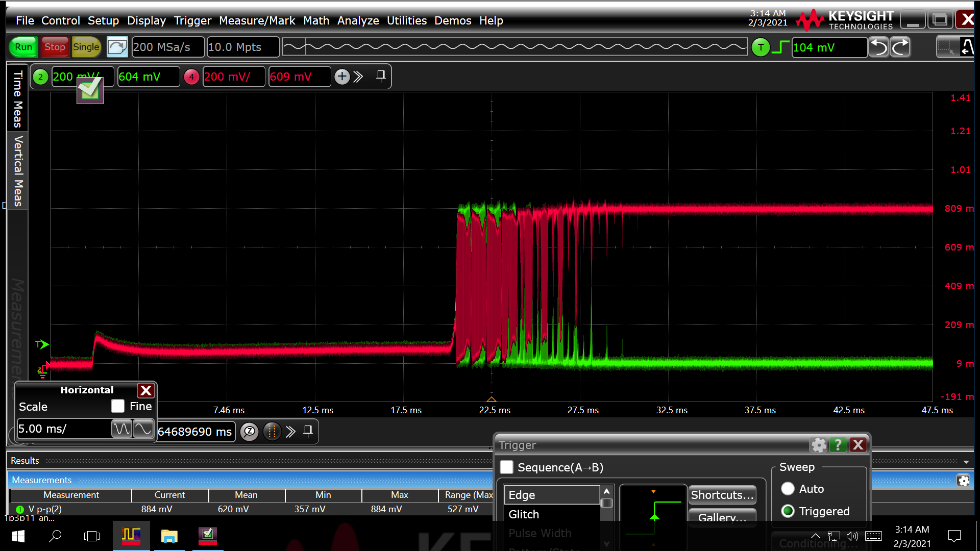
Task: Click channel 4 scale 200 mV/ field
Action: (234, 77)
